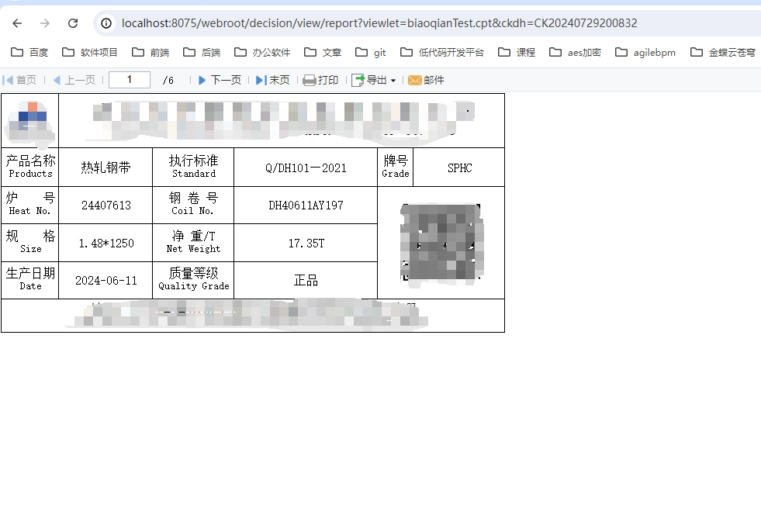
Task: Send report by 邮件
Action: [x=426, y=80]
